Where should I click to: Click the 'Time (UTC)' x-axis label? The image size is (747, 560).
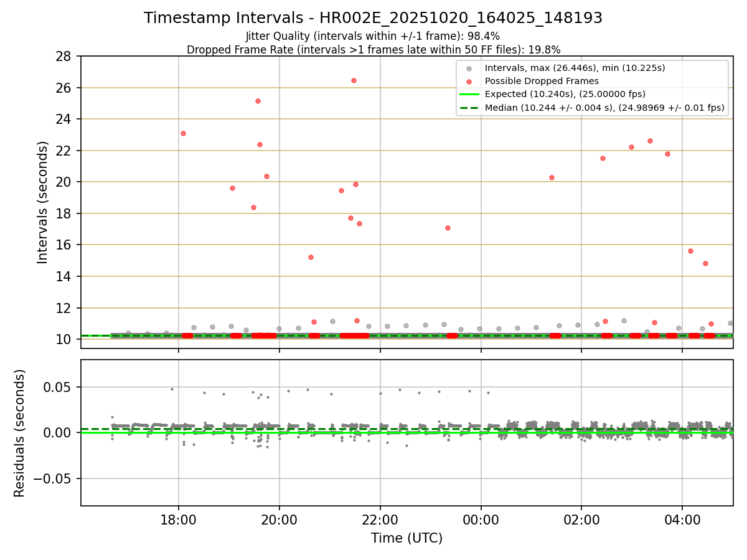pyautogui.click(x=406, y=538)
